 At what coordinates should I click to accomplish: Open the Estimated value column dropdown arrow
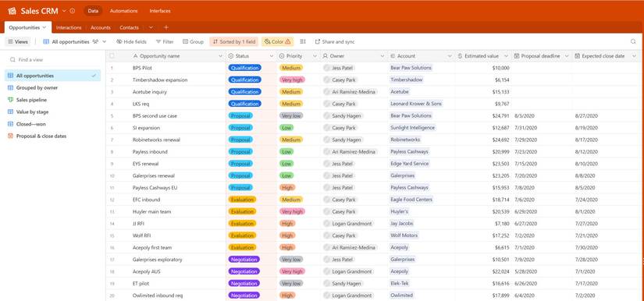click(507, 56)
